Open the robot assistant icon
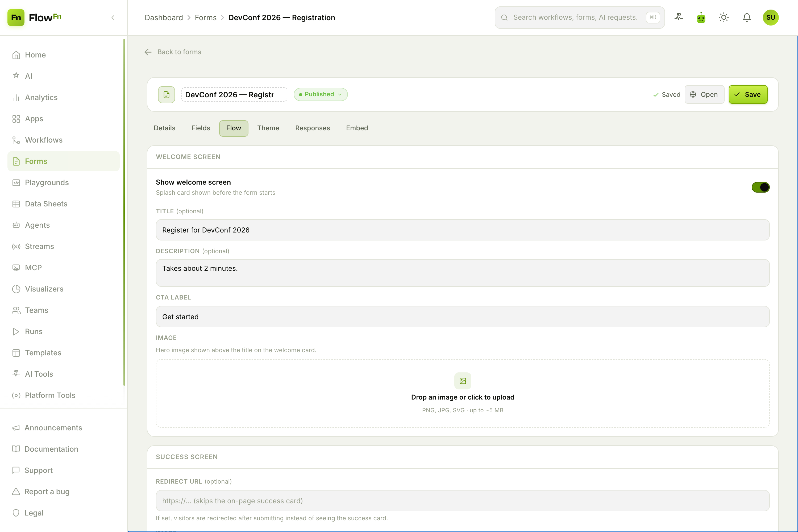This screenshot has width=798, height=532. tap(701, 17)
